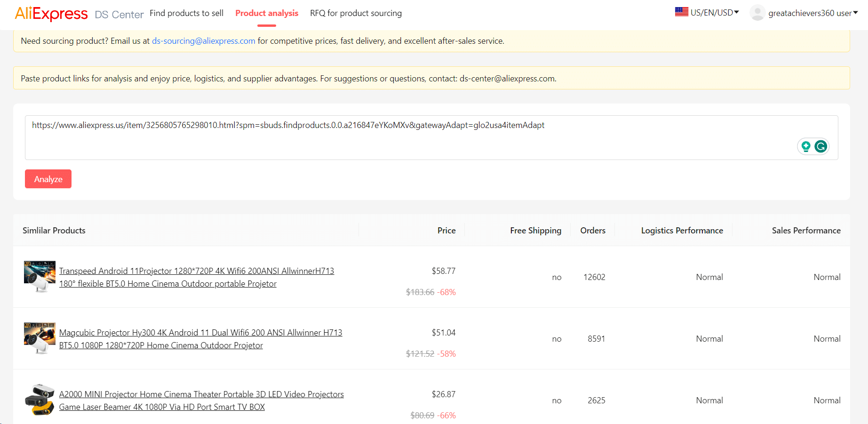The image size is (868, 424).
Task: Select the $58.77 price value
Action: [x=444, y=271]
